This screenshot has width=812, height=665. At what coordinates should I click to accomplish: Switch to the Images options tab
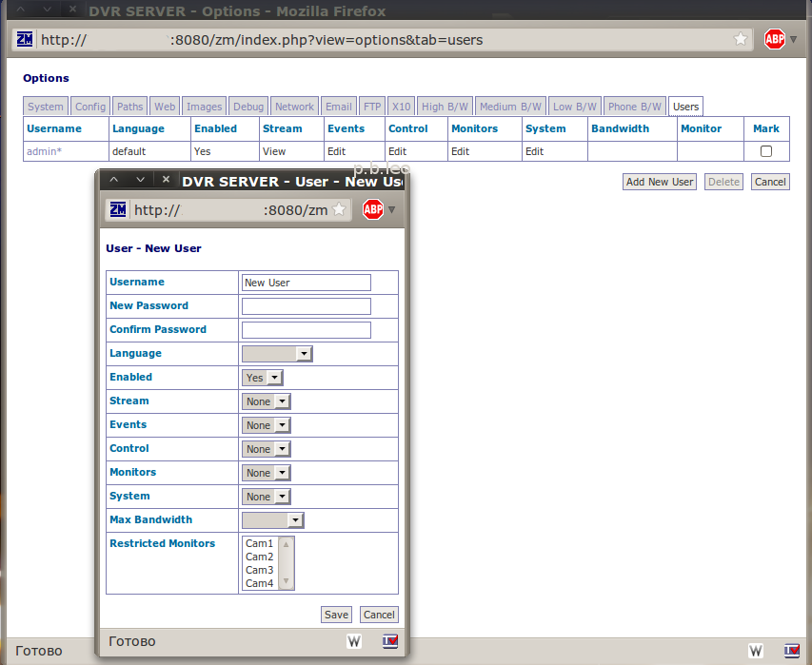(x=204, y=107)
